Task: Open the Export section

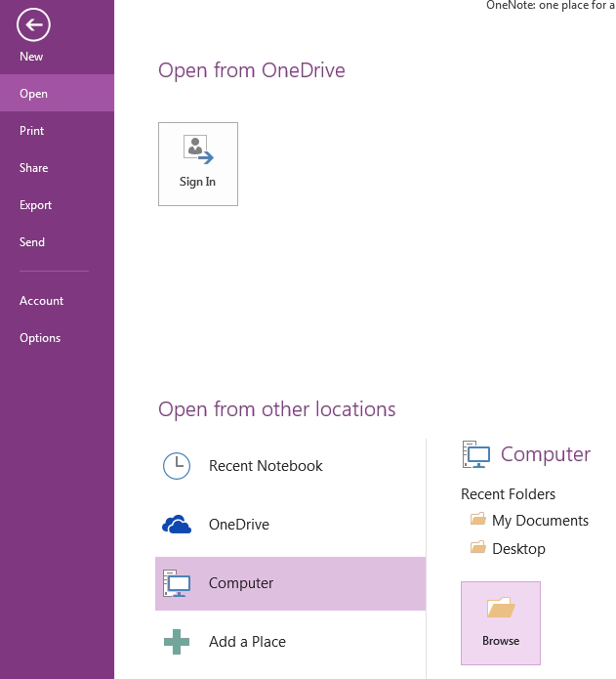Action: [x=35, y=205]
